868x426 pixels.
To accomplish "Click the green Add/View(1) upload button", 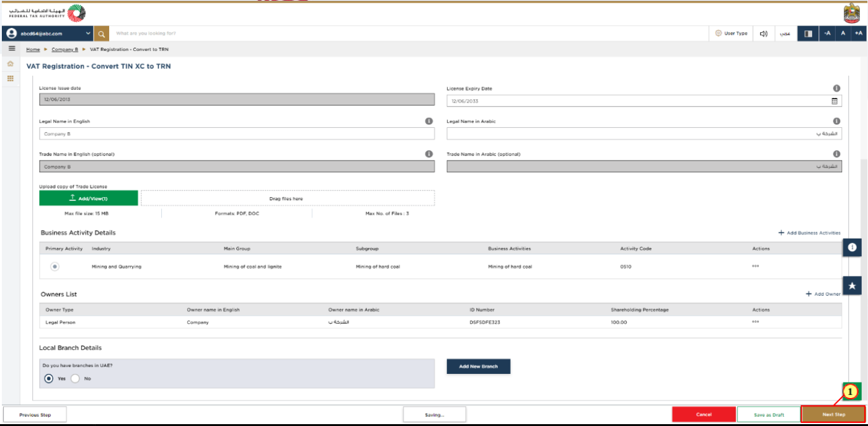I will (x=89, y=198).
